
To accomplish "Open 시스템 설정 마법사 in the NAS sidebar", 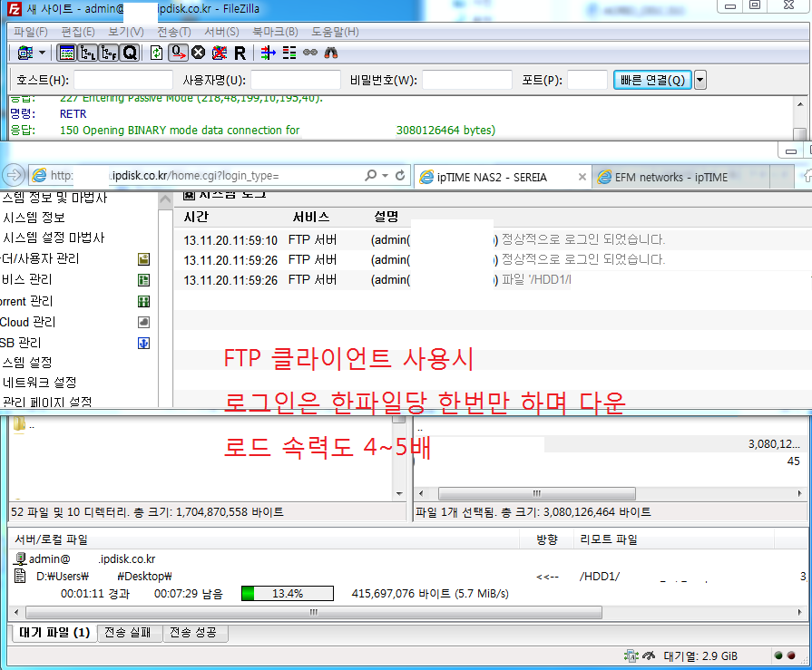I will click(x=54, y=238).
